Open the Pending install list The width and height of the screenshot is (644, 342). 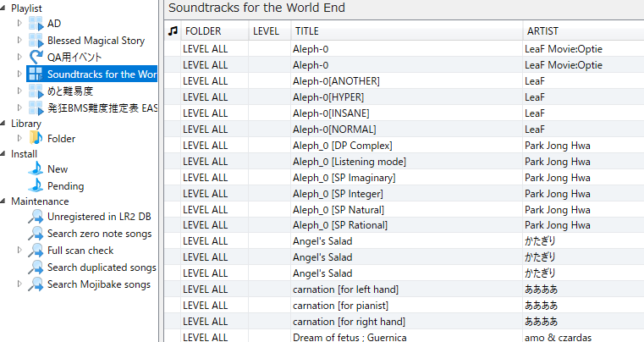(x=66, y=186)
